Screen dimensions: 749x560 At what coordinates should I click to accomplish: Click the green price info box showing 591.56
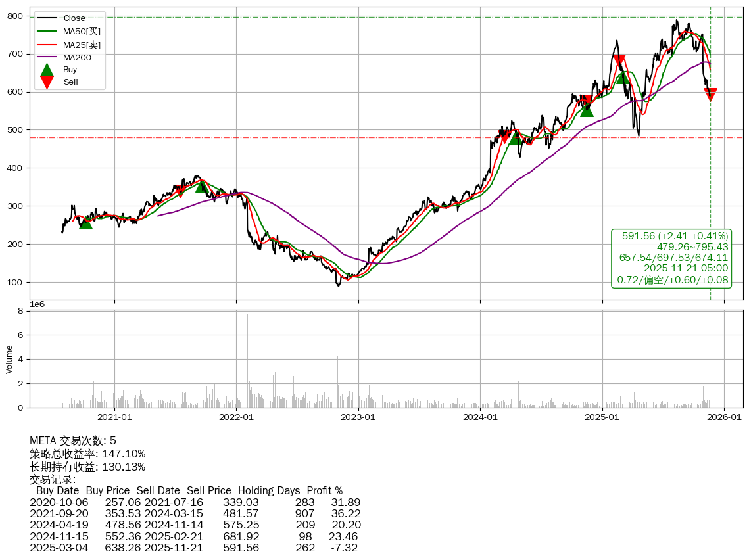pyautogui.click(x=671, y=258)
